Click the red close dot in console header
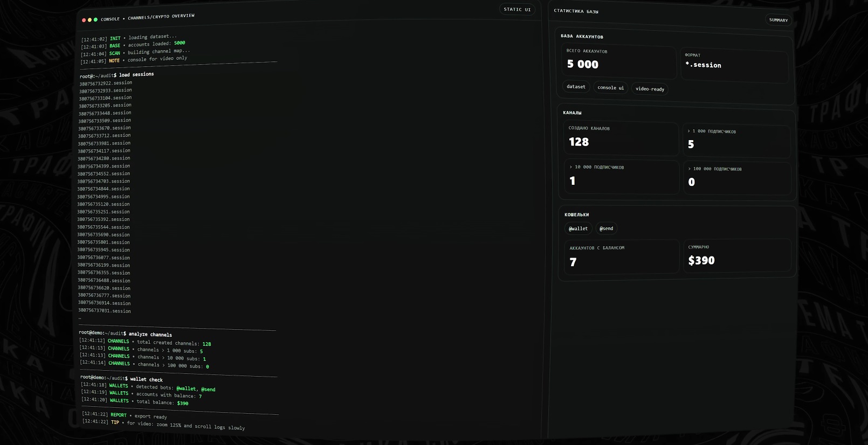868x445 pixels. 84,20
